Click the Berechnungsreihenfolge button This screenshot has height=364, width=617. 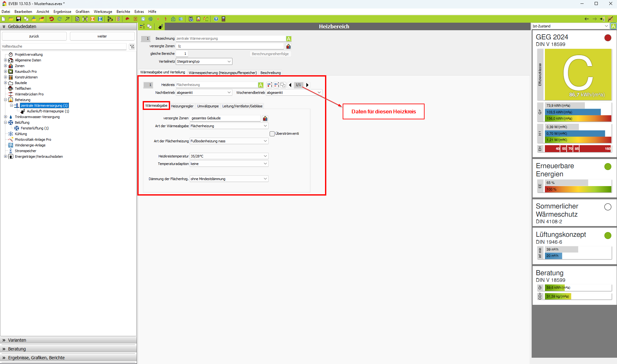pos(270,54)
